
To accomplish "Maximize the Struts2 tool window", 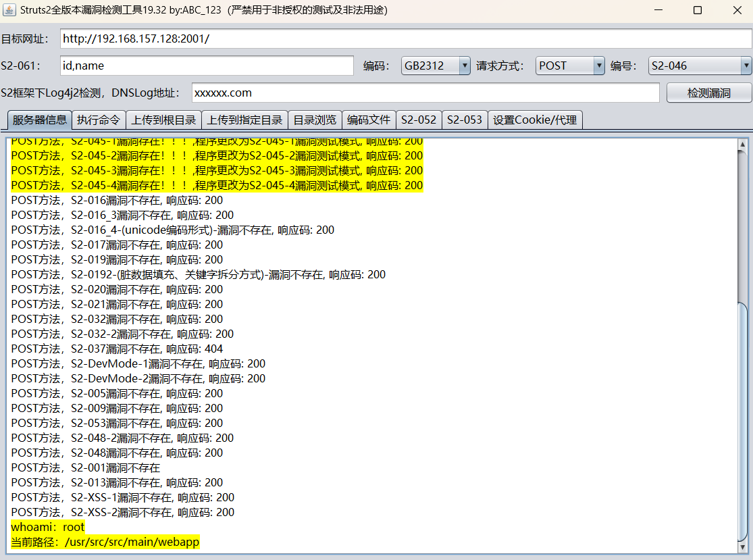I will pyautogui.click(x=698, y=10).
